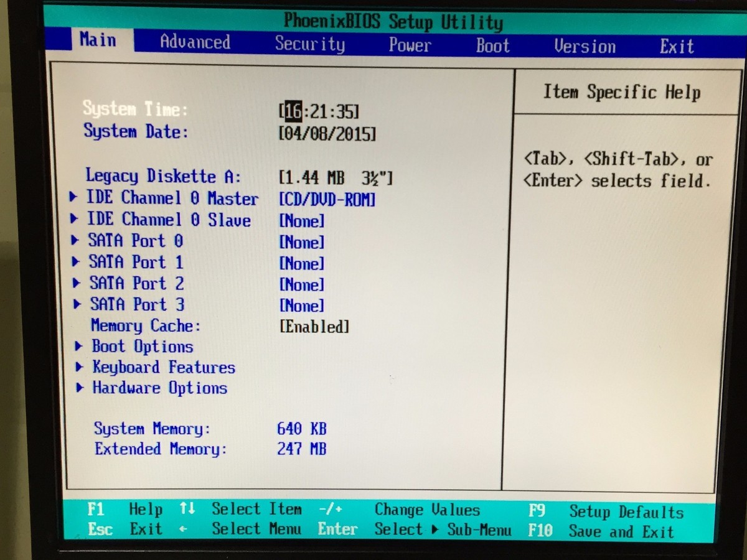Click the left arrow Select Menu hint
The width and height of the screenshot is (747, 560).
click(240, 529)
